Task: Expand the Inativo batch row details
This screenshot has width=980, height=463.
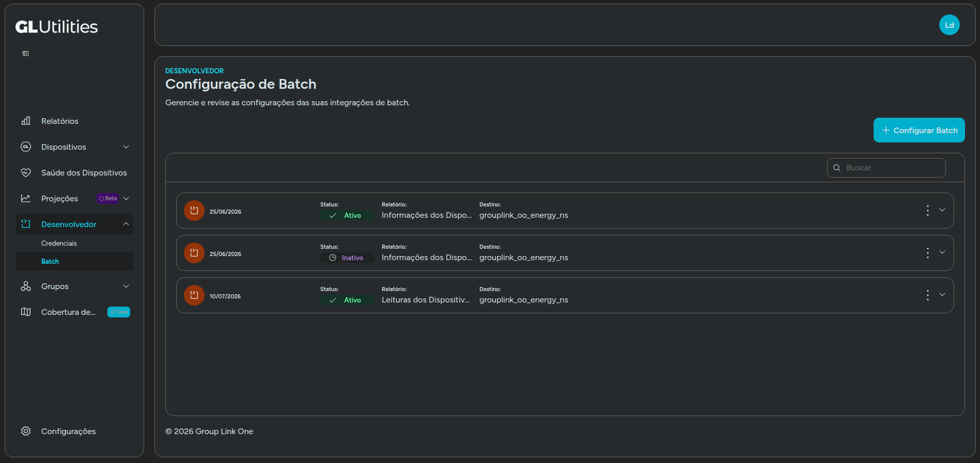Action: pyautogui.click(x=942, y=252)
